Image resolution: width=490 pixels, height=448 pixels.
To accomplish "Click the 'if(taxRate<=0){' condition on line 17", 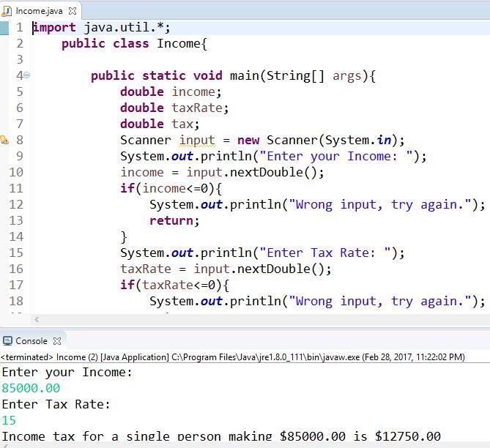I will click(175, 285).
